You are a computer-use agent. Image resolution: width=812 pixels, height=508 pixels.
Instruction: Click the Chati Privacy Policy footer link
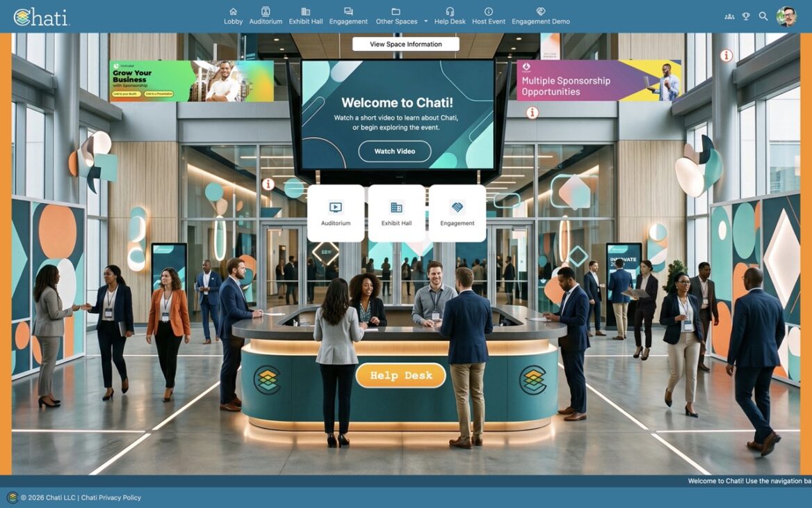click(x=111, y=498)
